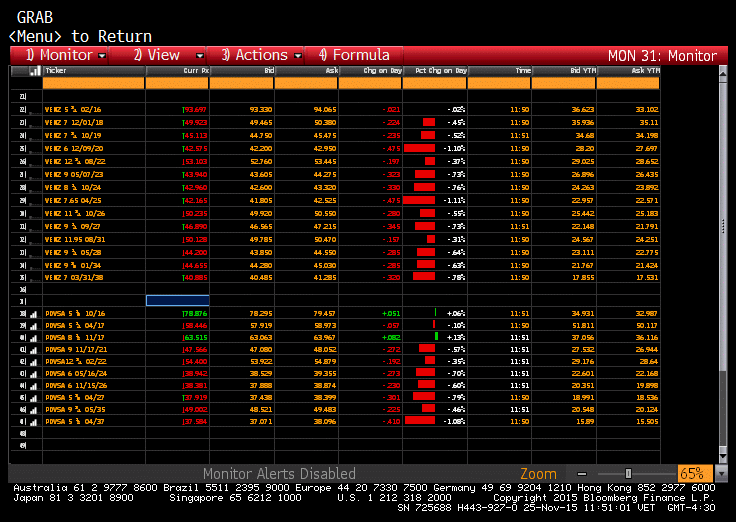Viewport: 736px width, 522px height.
Task: Click the orange filter field under Curr Px
Action: click(x=177, y=83)
